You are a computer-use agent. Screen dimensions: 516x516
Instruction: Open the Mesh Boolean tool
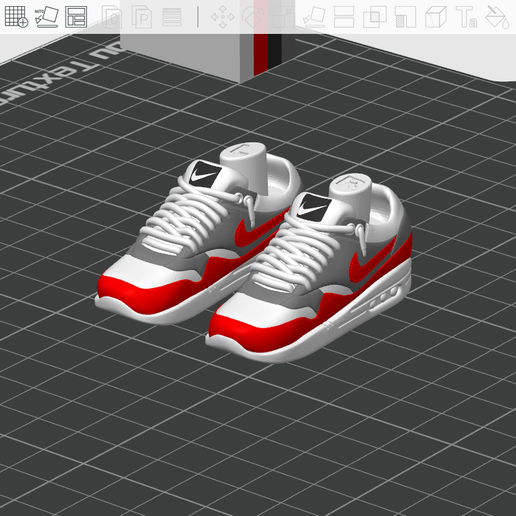coord(375,16)
